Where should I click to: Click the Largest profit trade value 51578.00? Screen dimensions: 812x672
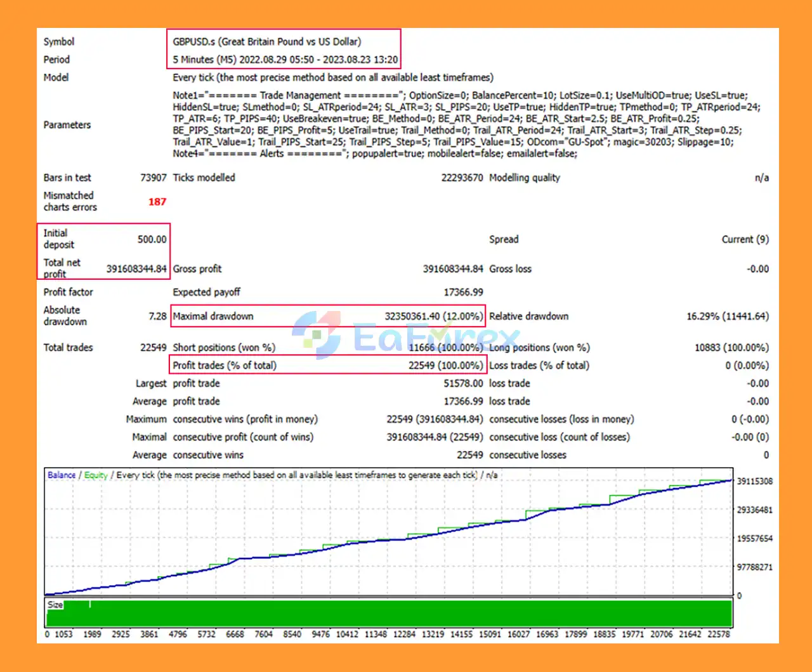pos(462,383)
